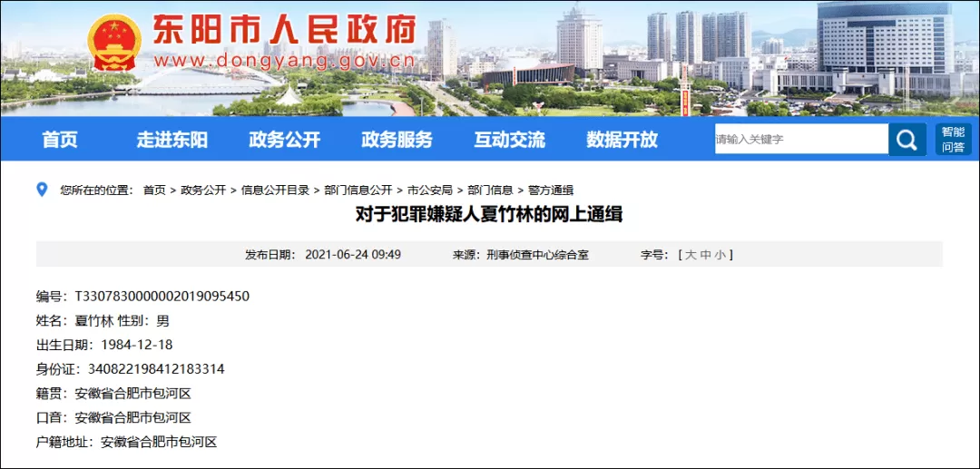The width and height of the screenshot is (980, 469).
Task: Click the national emblem logo
Action: (x=113, y=43)
